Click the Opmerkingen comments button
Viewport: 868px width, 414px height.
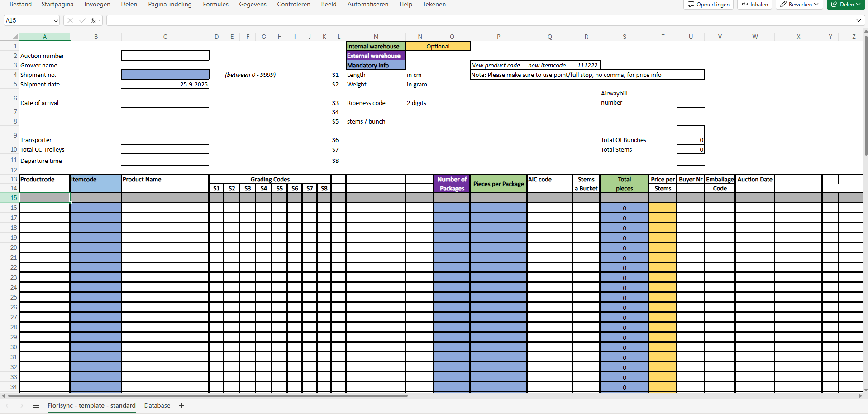tap(709, 5)
